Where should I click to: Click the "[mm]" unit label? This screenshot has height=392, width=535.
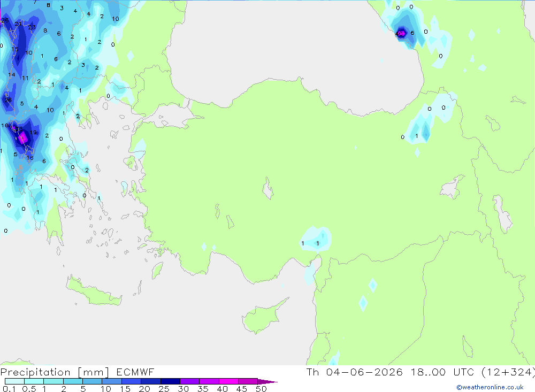93,372
